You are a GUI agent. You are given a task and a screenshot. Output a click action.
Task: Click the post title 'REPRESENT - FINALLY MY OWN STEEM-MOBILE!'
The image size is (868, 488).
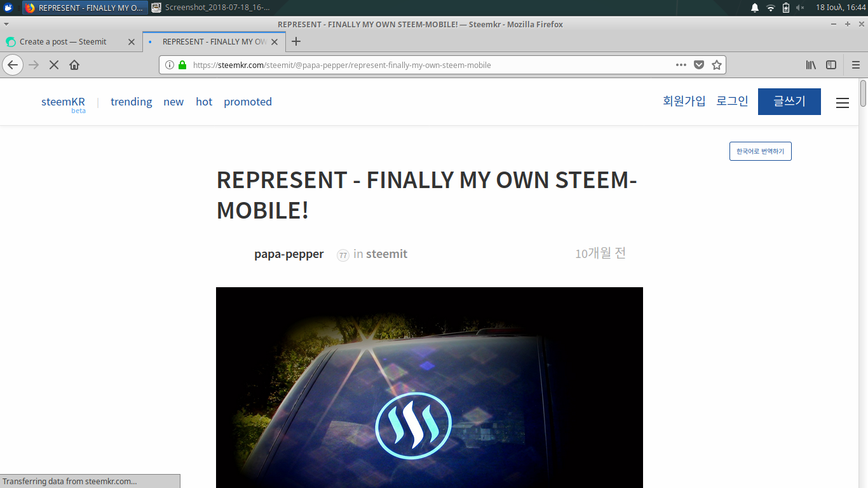click(427, 195)
